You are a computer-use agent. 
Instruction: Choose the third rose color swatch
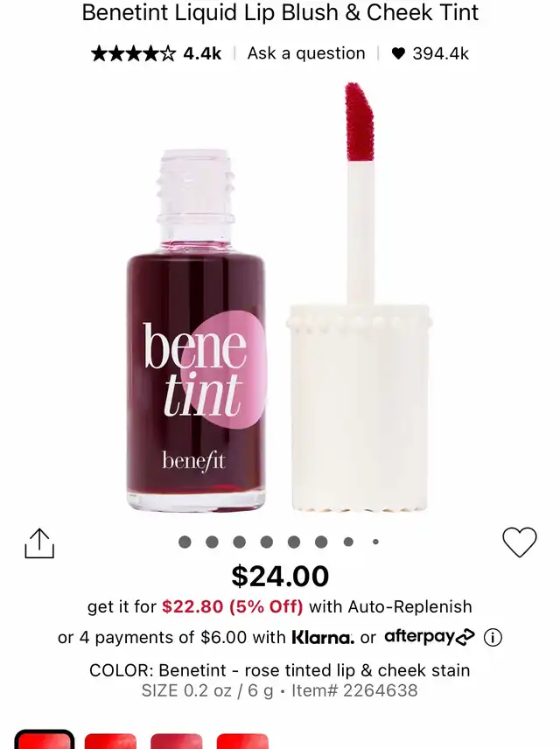tap(177, 741)
